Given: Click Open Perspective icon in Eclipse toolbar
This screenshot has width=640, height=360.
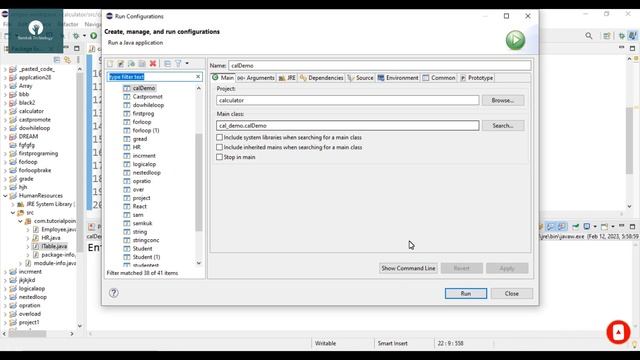Looking at the screenshot, I should 607,36.
